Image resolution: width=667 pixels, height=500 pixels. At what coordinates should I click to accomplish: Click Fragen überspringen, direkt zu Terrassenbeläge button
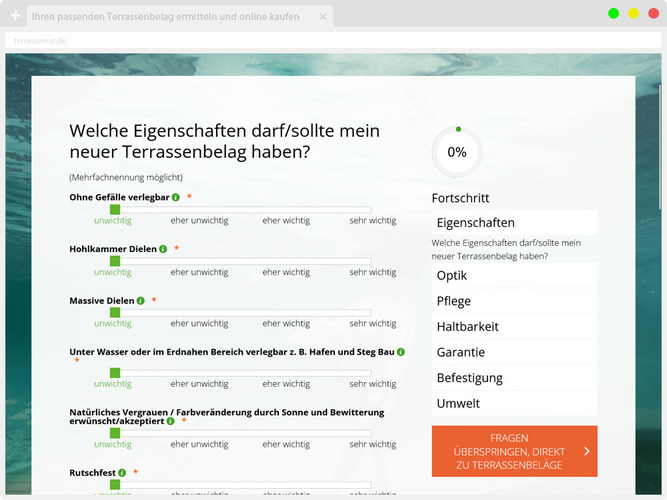pos(514,452)
